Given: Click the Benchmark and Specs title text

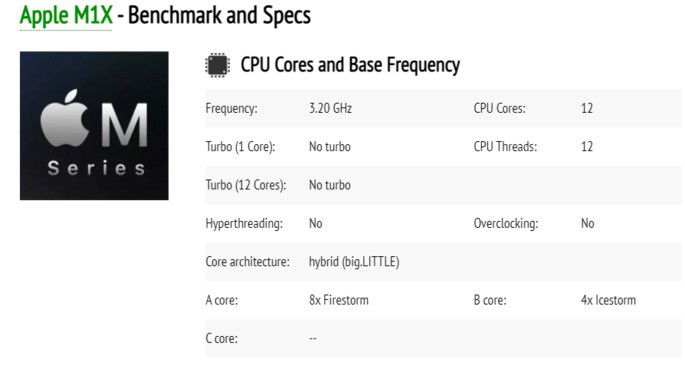Looking at the screenshot, I should [x=219, y=15].
